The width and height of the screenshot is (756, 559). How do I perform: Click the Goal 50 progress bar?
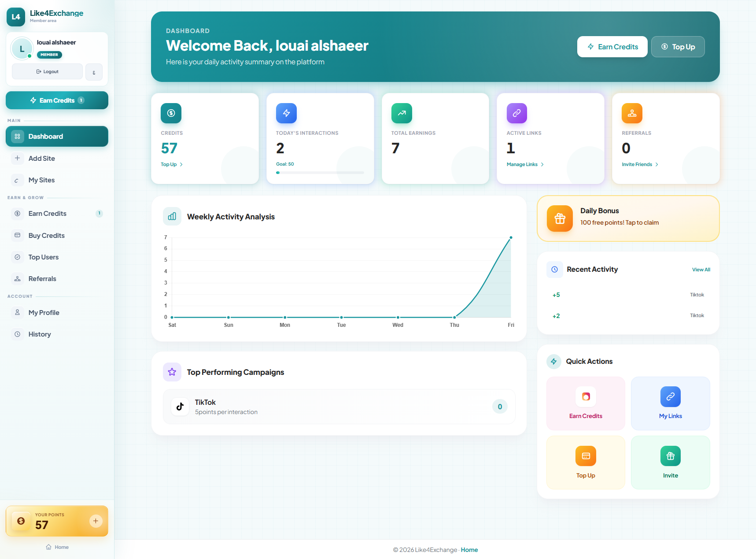(x=320, y=173)
